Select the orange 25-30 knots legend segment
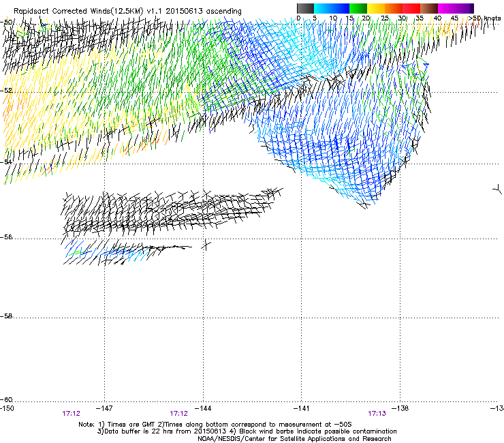504x443 pixels. click(x=394, y=8)
